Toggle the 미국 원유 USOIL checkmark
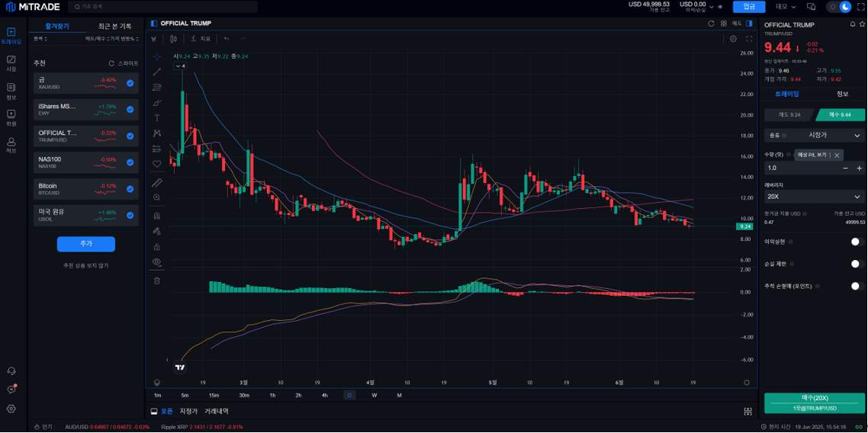The height and width of the screenshot is (433, 868). (x=130, y=216)
